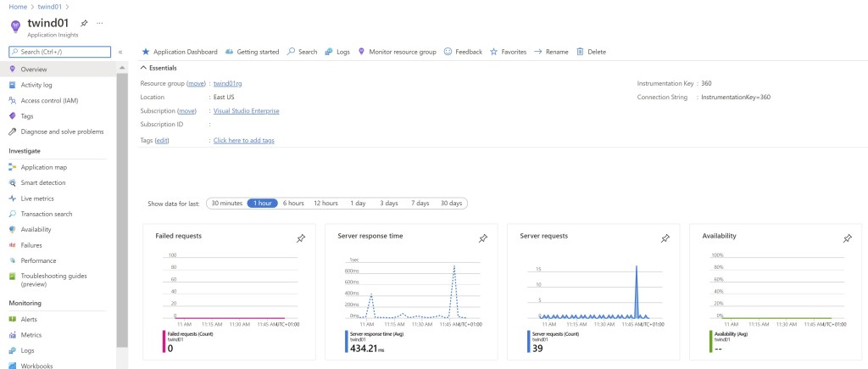
Task: Collapse the left sidebar menu
Action: tap(120, 52)
